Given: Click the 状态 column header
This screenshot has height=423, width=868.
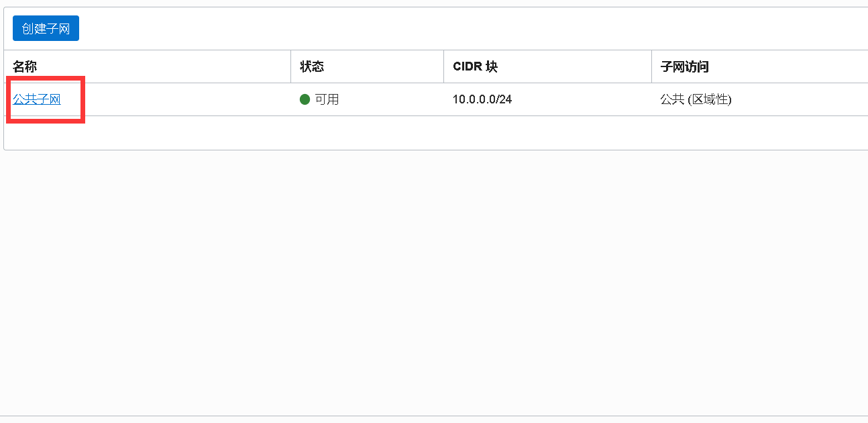Looking at the screenshot, I should pyautogui.click(x=310, y=66).
